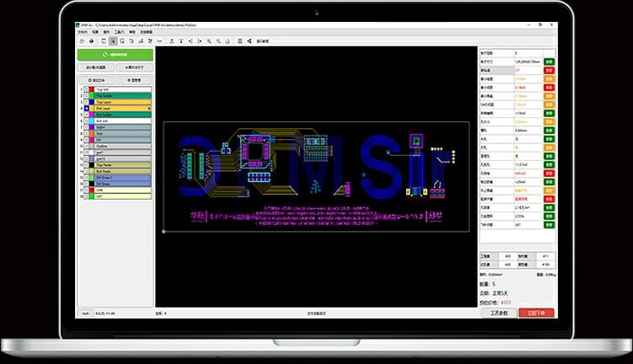Select the Top Paste layer name
This screenshot has height=364, width=633.
click(123, 164)
